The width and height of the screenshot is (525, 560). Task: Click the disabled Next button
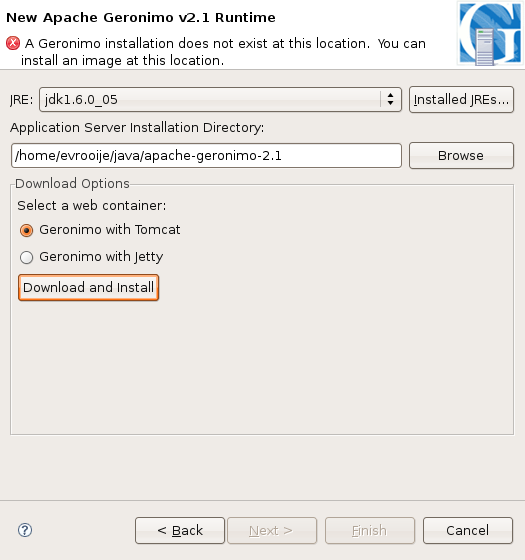pyautogui.click(x=272, y=531)
